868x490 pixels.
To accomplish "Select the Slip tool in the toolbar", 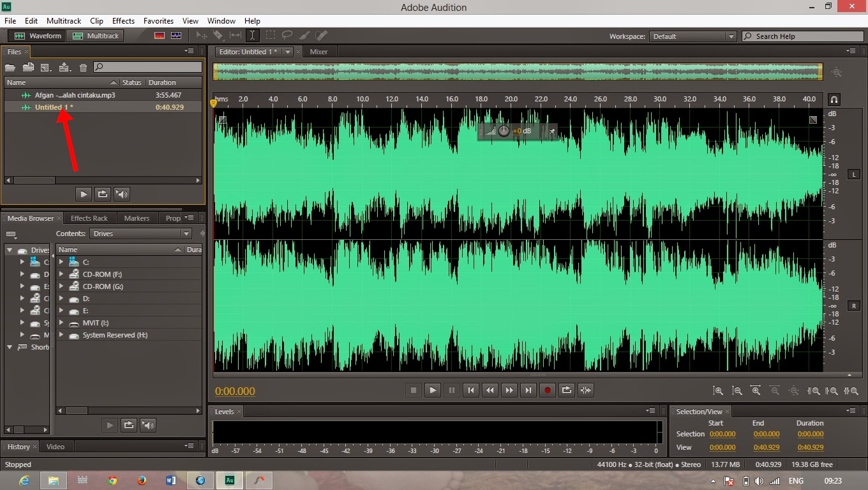I will pyautogui.click(x=236, y=36).
